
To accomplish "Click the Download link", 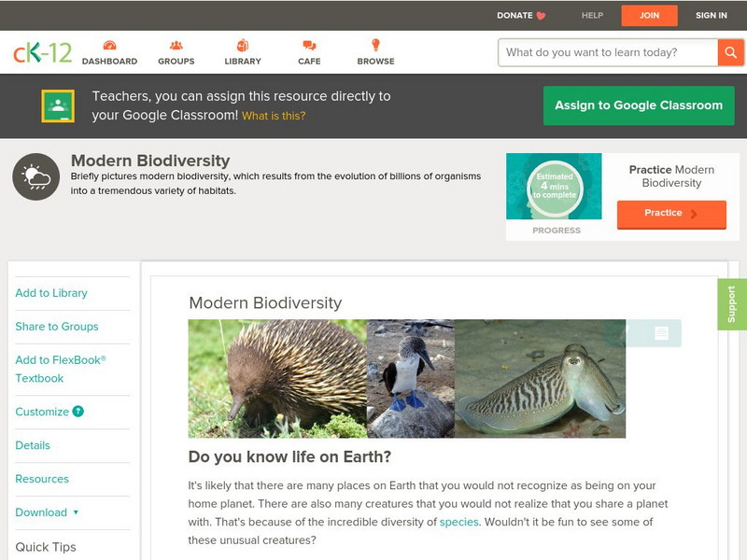I will coord(41,512).
